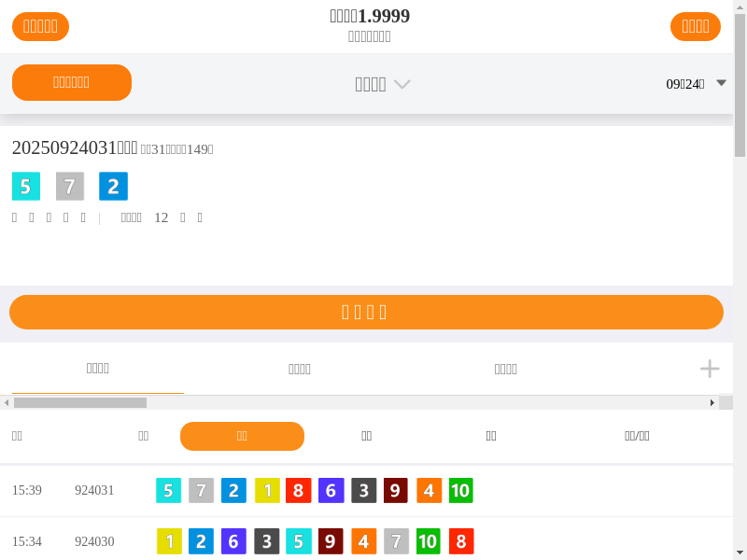Screen dimensions: 747x560
Task: Click the orange button in the top-right corner
Action: pos(695,26)
